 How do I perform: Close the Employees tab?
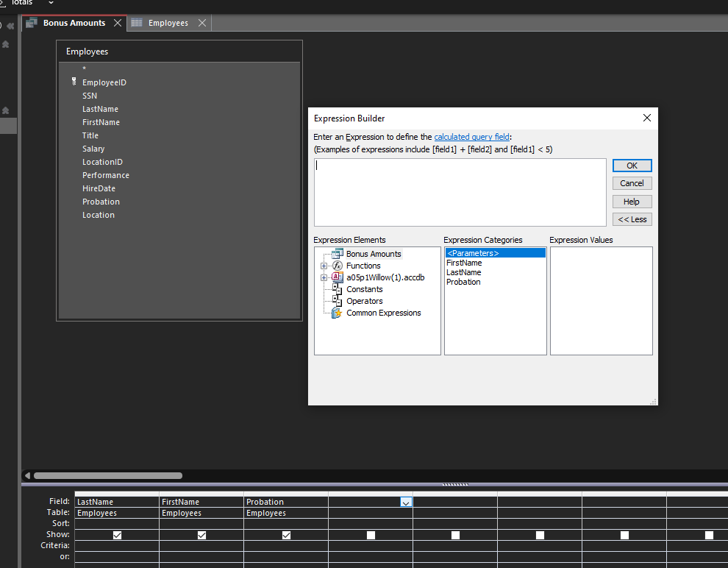tap(202, 23)
